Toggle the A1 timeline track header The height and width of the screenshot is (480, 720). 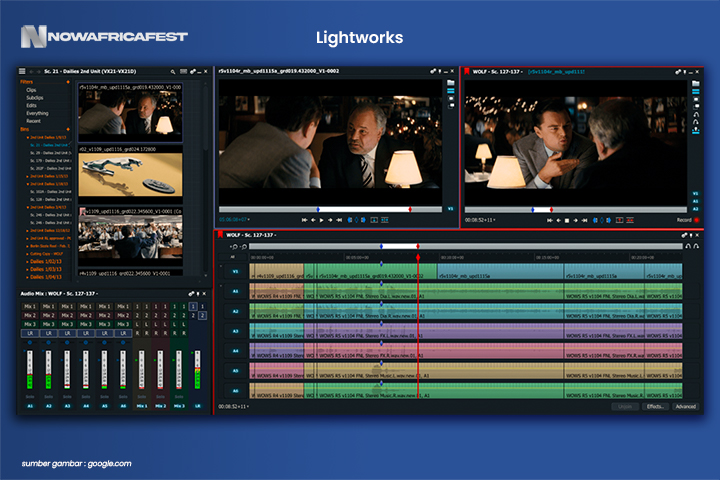(x=235, y=291)
